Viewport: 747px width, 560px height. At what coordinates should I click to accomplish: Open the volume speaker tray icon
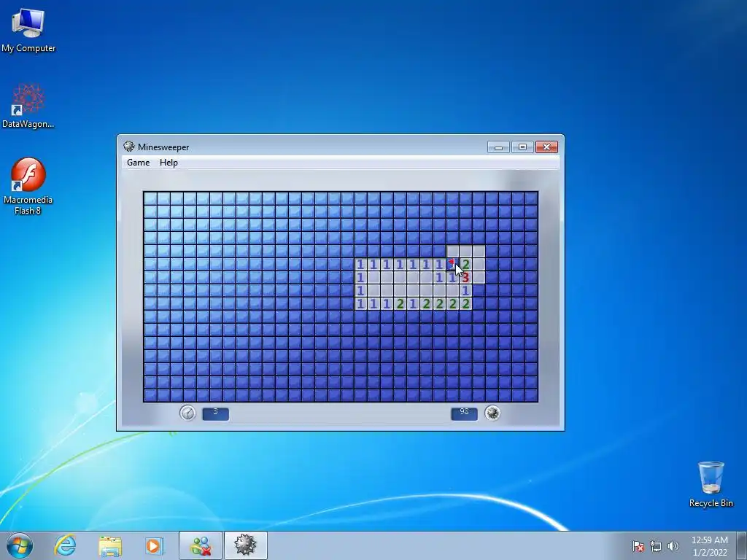tap(673, 546)
